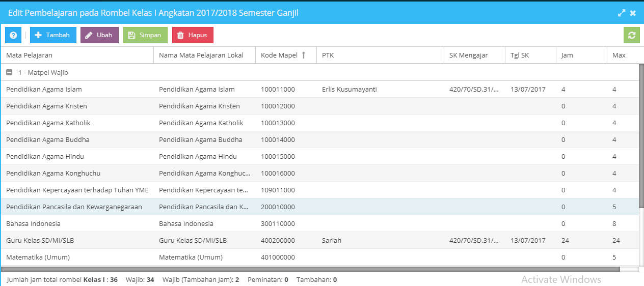Select Pendidikan Pancasila dan Kewarganegaraan row
Screen dimensions: 644x286
[x=319, y=207]
